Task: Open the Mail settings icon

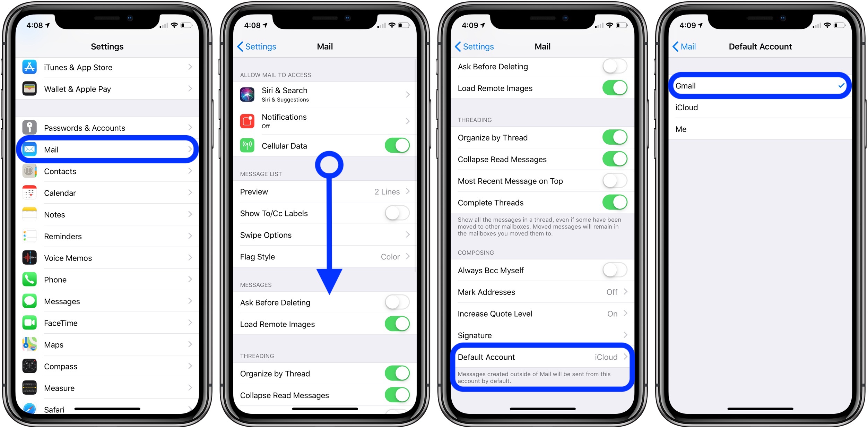Action: pos(29,148)
